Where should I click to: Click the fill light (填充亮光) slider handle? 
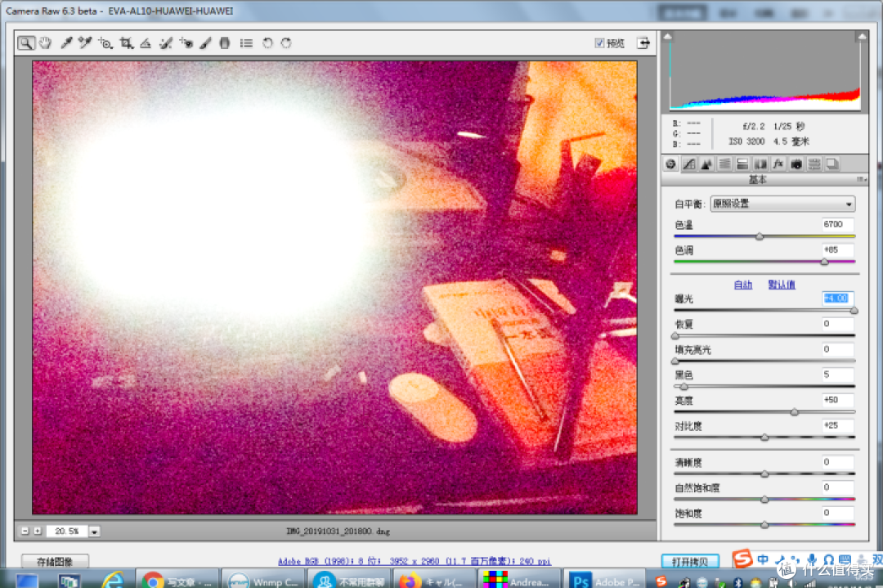tap(675, 361)
